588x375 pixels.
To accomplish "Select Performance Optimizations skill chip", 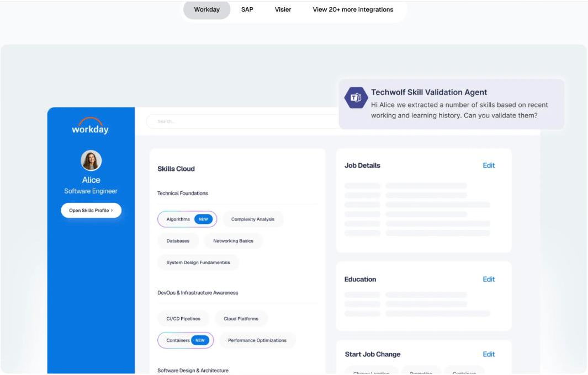I will click(257, 340).
